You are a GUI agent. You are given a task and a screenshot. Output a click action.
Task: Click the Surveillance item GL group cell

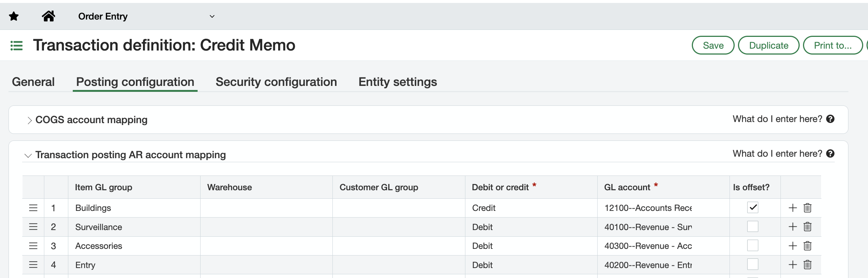[134, 227]
